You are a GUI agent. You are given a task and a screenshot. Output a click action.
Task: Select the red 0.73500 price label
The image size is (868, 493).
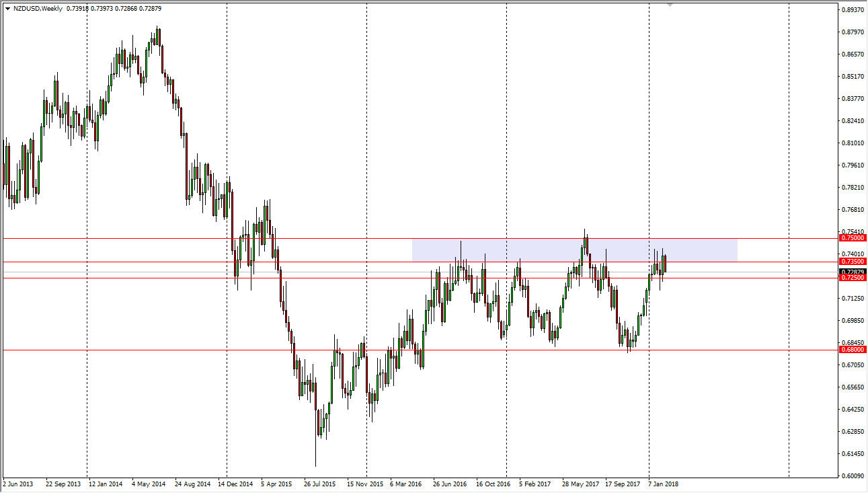click(853, 261)
